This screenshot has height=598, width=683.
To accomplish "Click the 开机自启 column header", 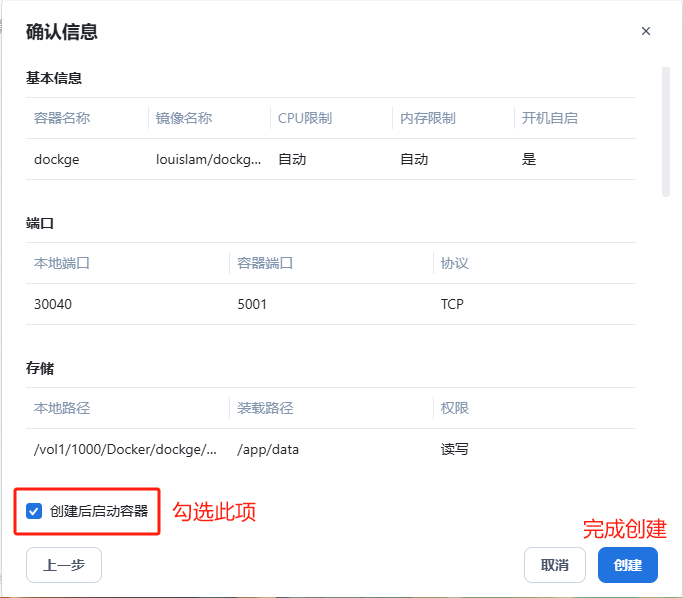I will pyautogui.click(x=550, y=118).
